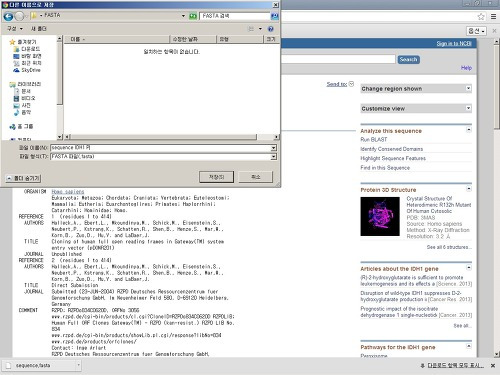This screenshot has height=375, width=500.
Task: Click See all 6 structures link
Action: pos(449,247)
